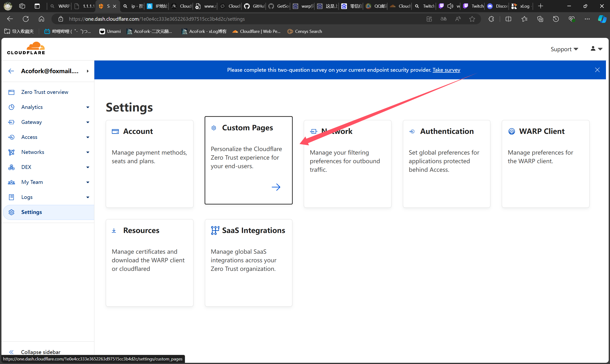Click the Take survey link
This screenshot has height=364, width=610.
point(446,70)
